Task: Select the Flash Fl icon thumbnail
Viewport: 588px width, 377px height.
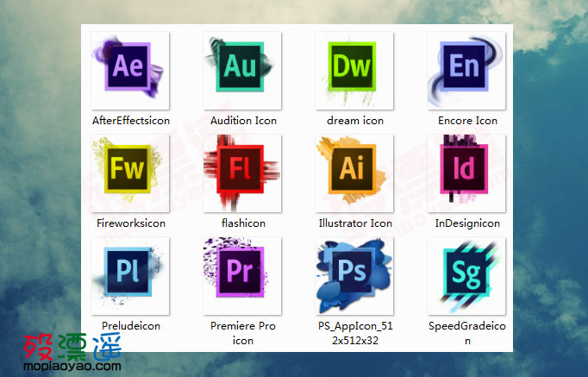Action: [242, 173]
